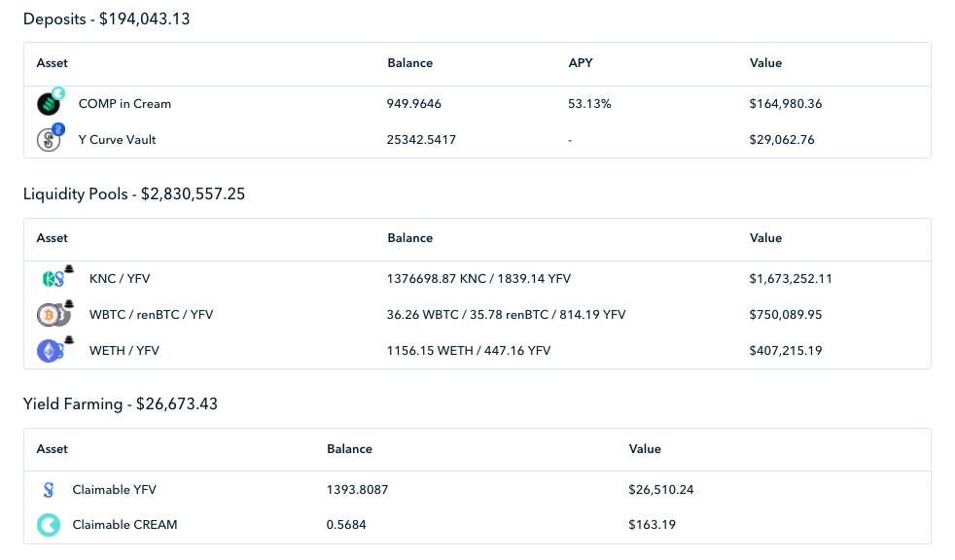Click the APY column header in Deposits
Image resolution: width=955 pixels, height=560 pixels.
(x=581, y=62)
